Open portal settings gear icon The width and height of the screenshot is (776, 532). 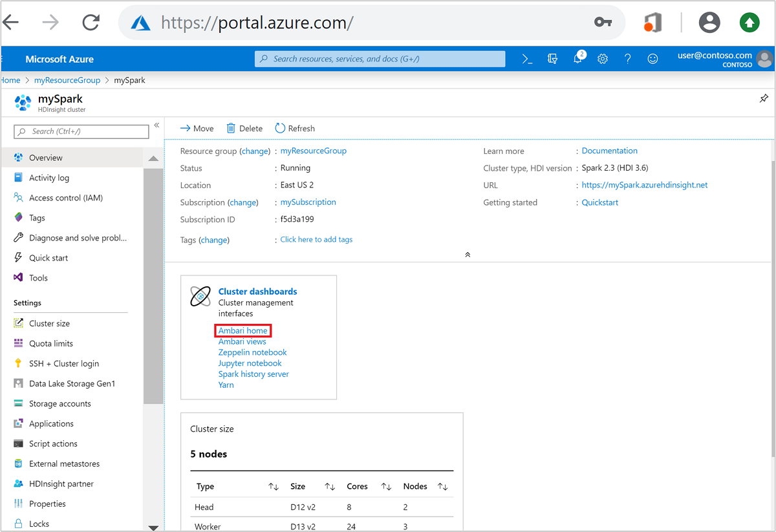click(x=603, y=59)
